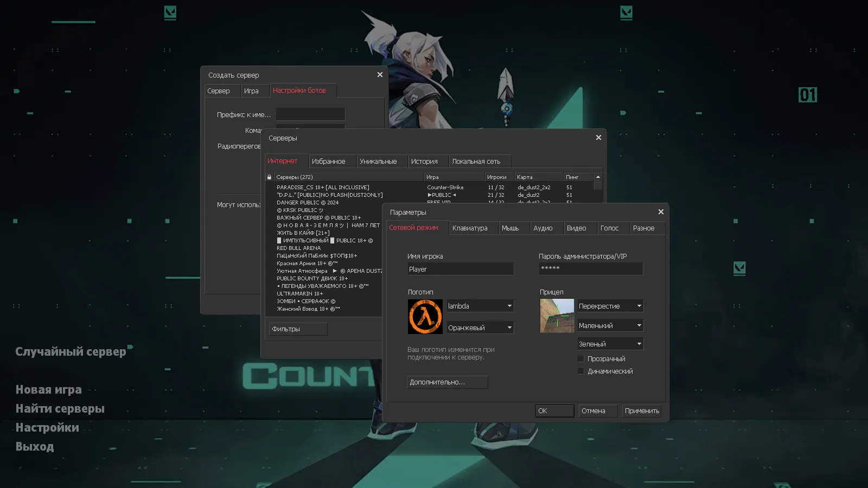Enable the Прозрачный checkbox
This screenshot has height=488, width=868.
point(580,358)
